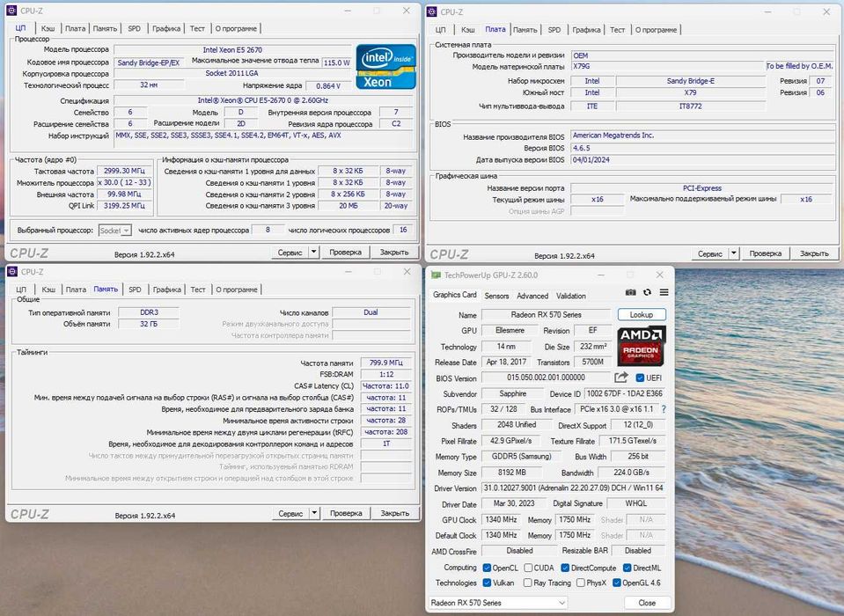The width and height of the screenshot is (844, 616).
Task: Click the X79G motherboard model value
Action: 667,66
